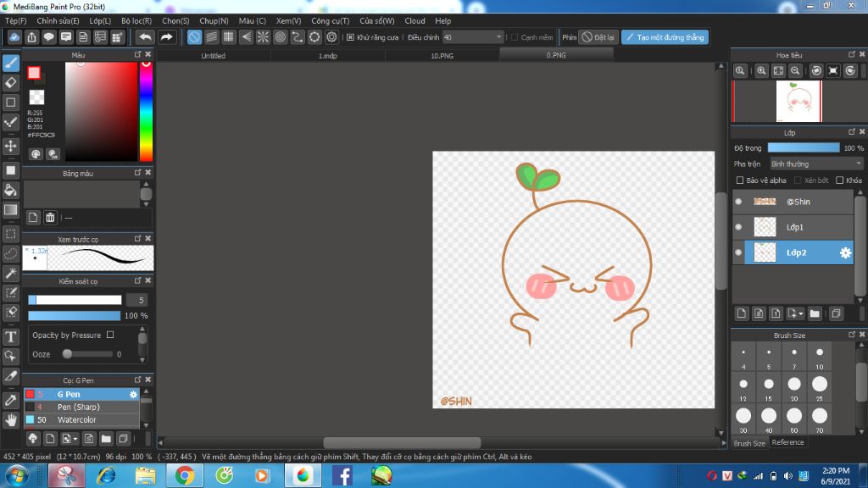Select the Magic Wand tool
The width and height of the screenshot is (868, 488).
click(x=11, y=273)
